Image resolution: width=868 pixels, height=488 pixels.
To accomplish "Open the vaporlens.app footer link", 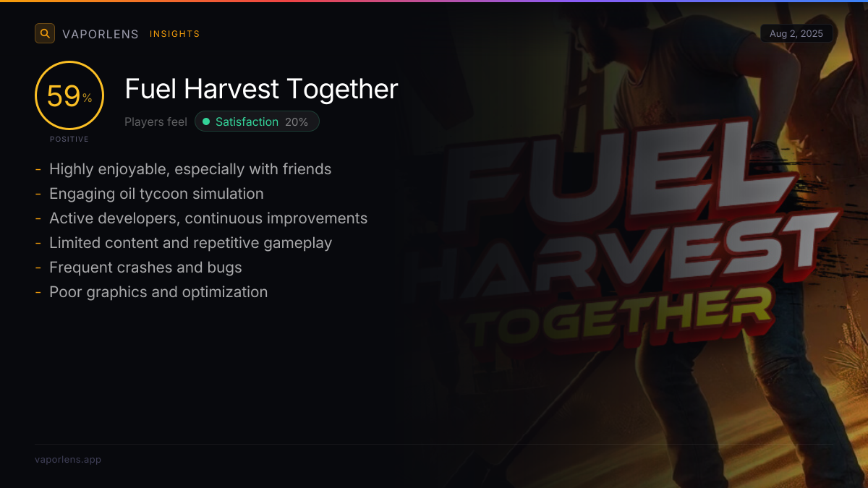I will [x=68, y=459].
